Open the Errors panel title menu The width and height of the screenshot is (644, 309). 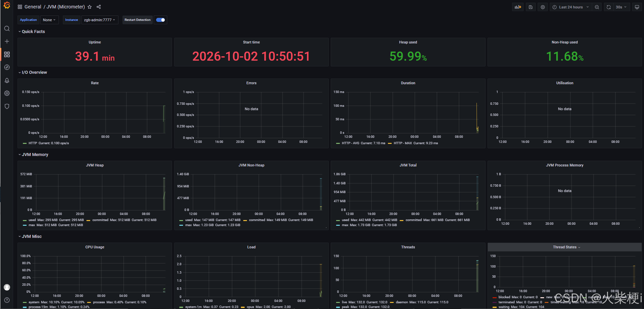coord(251,83)
